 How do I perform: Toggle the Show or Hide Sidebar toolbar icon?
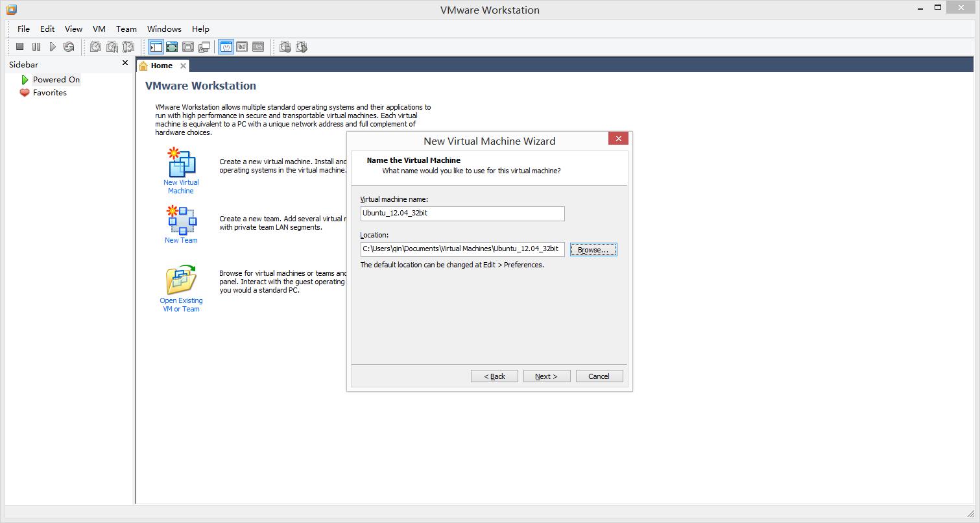click(156, 47)
